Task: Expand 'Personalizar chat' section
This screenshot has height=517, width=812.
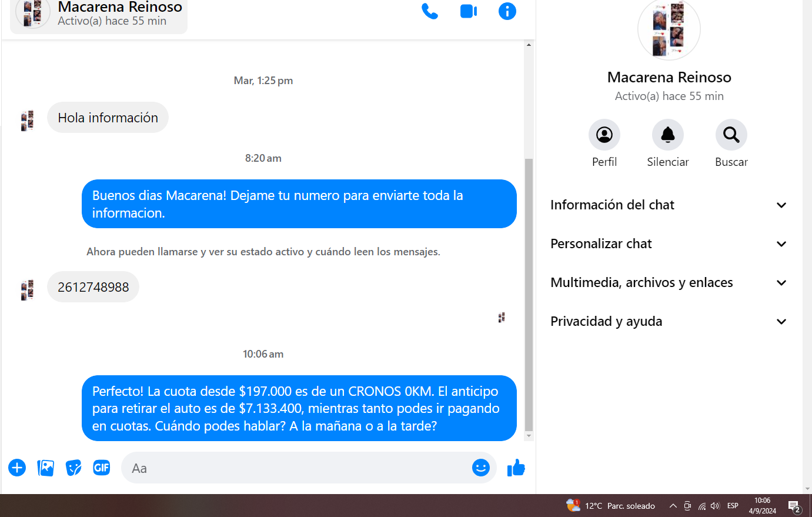Action: point(669,244)
